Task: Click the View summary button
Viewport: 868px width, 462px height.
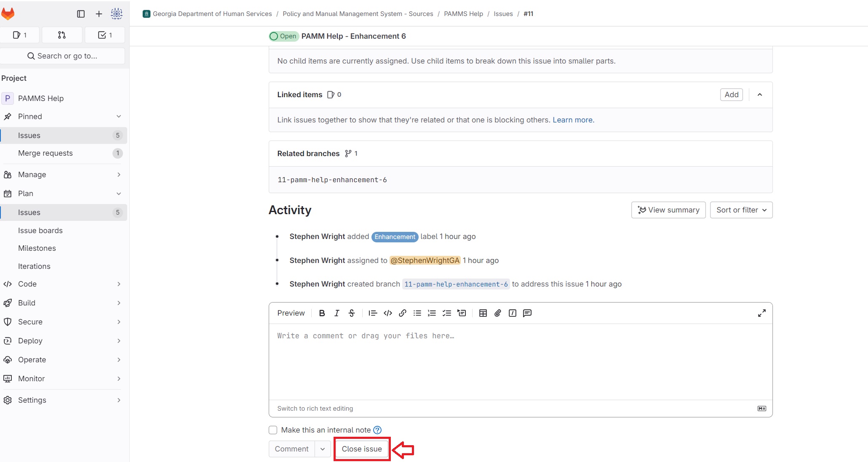Action: 668,210
